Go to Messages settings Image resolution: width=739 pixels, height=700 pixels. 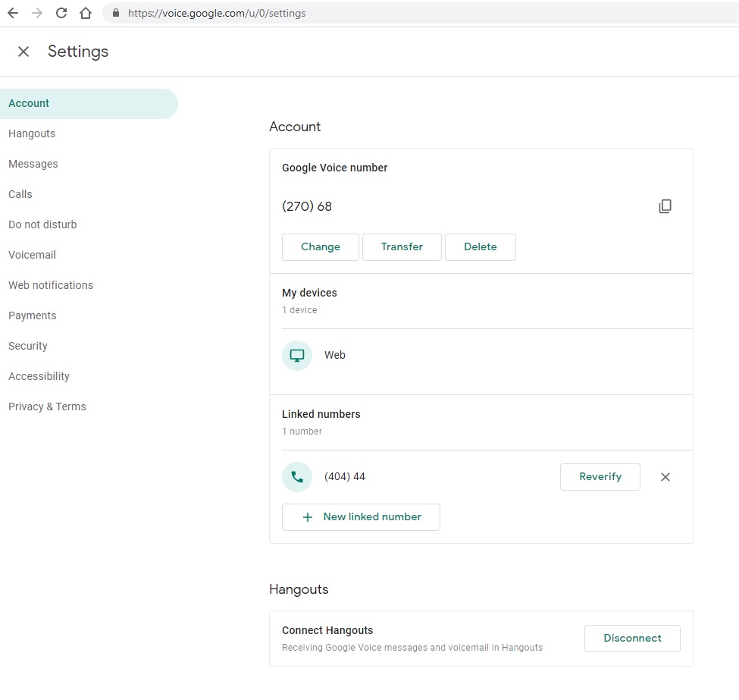coord(33,164)
